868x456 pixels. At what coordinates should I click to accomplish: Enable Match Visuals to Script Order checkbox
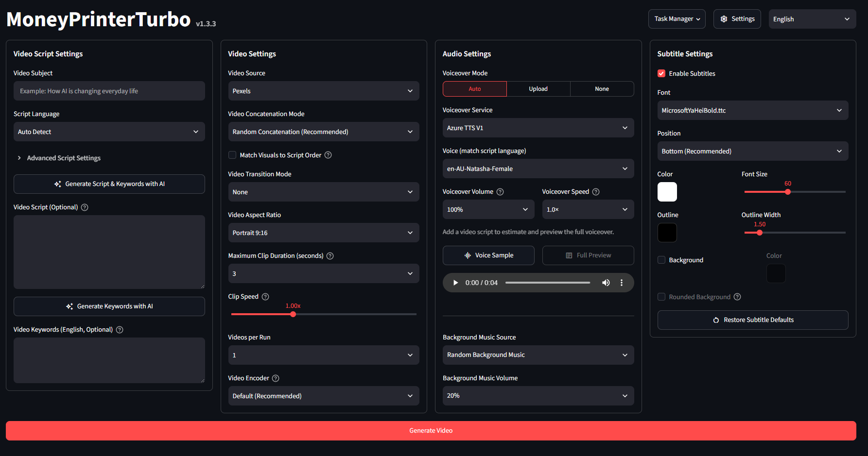click(232, 155)
